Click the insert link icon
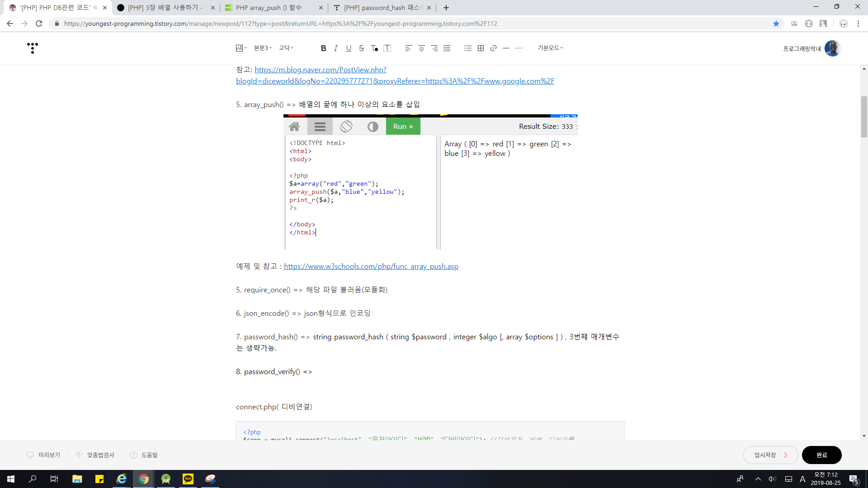The height and width of the screenshot is (488, 868). click(493, 48)
